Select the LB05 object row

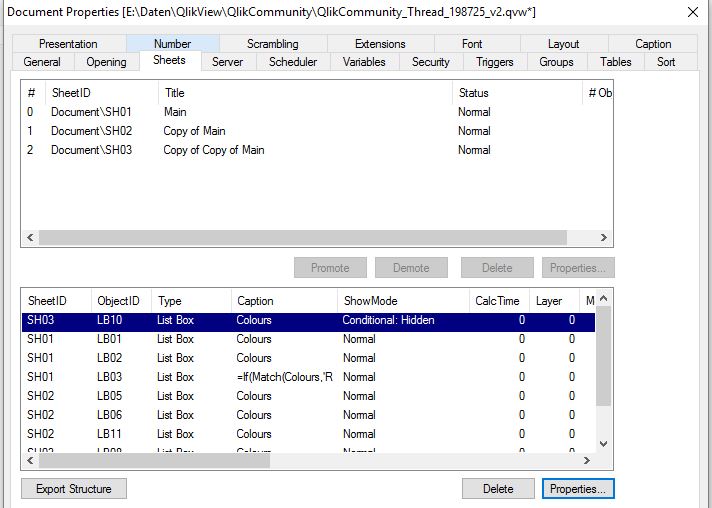coord(308,396)
